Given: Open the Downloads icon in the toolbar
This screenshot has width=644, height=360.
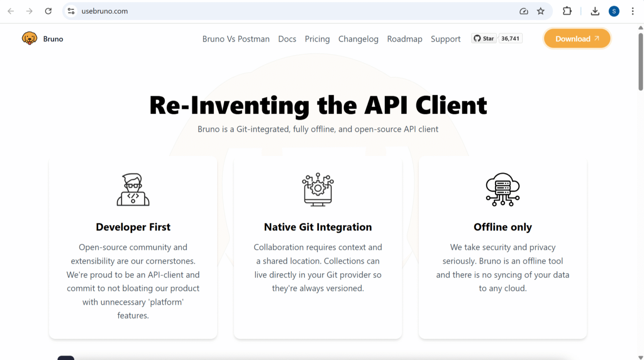Looking at the screenshot, I should (x=595, y=11).
